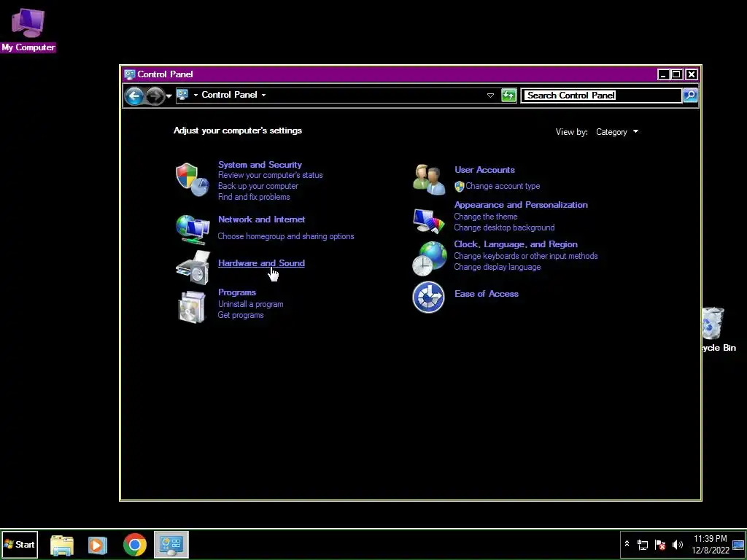
Task: Click Choose homegroup and sharing options
Action: click(286, 236)
